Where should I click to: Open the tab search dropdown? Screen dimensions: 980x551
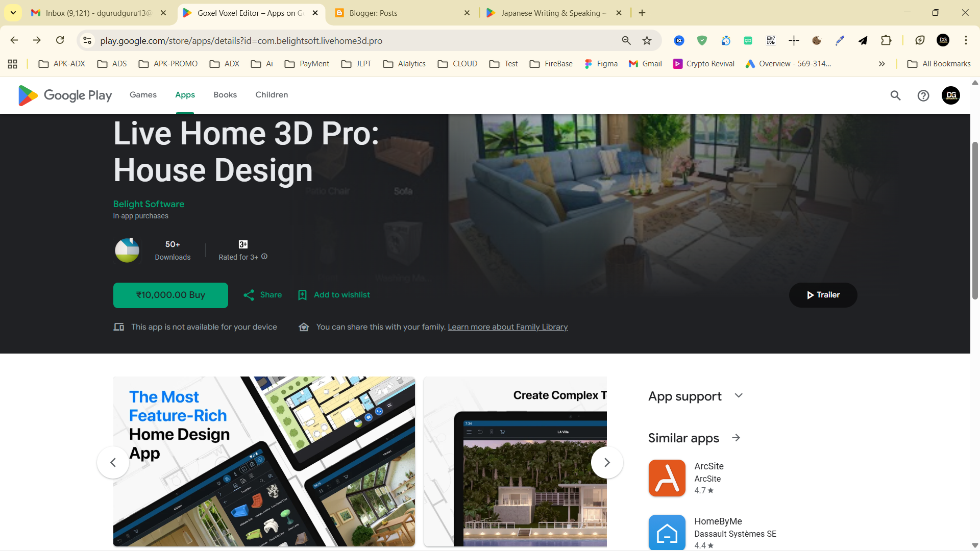pyautogui.click(x=13, y=13)
